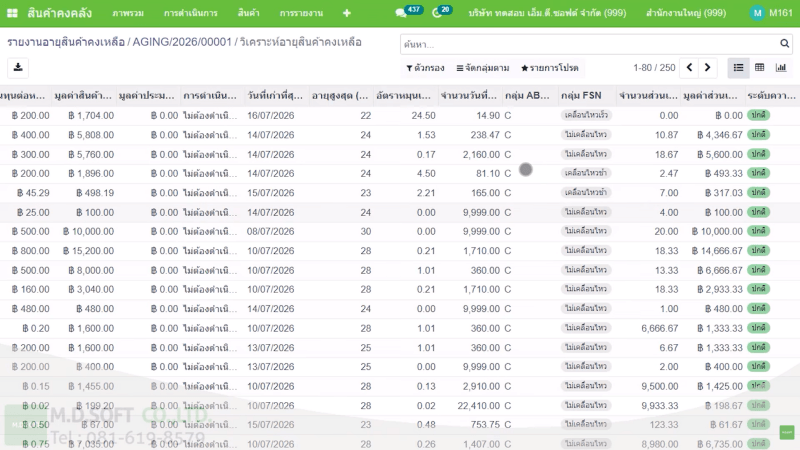Click value cell ฿ 15,200.00
This screenshot has width=800, height=450.
tap(89, 251)
